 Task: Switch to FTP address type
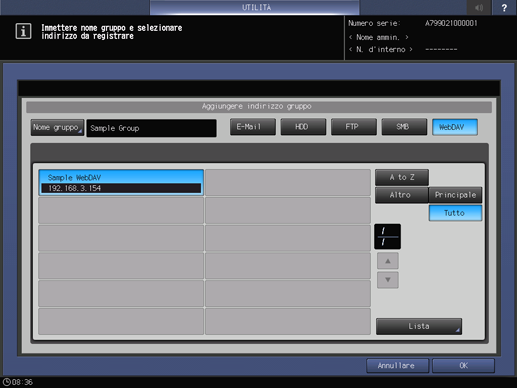tap(354, 127)
